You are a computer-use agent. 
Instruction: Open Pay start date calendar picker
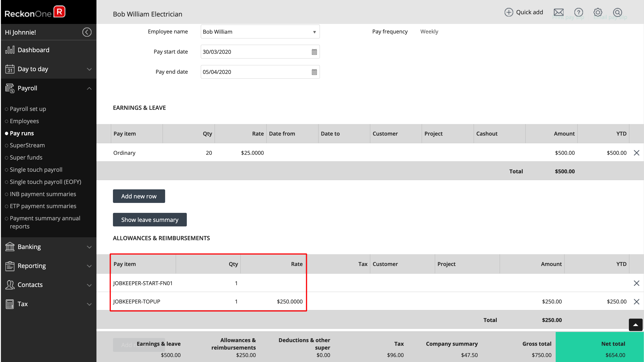[314, 52]
